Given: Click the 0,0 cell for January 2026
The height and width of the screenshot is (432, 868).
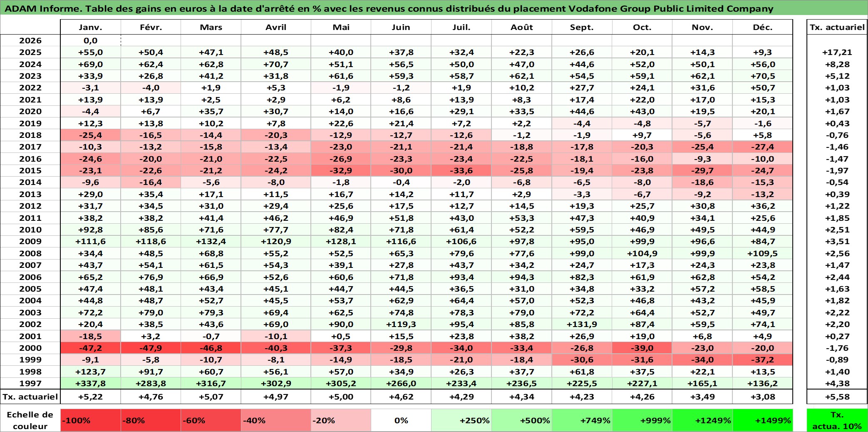Looking at the screenshot, I should coord(90,40).
